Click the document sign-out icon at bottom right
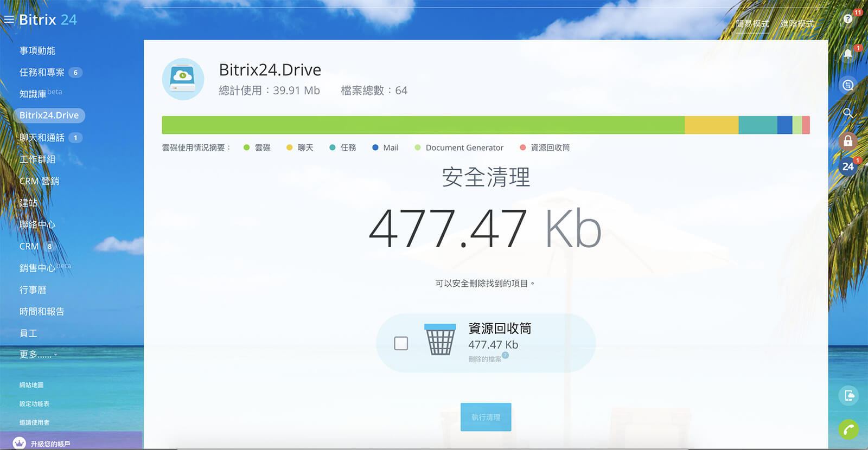 click(849, 396)
